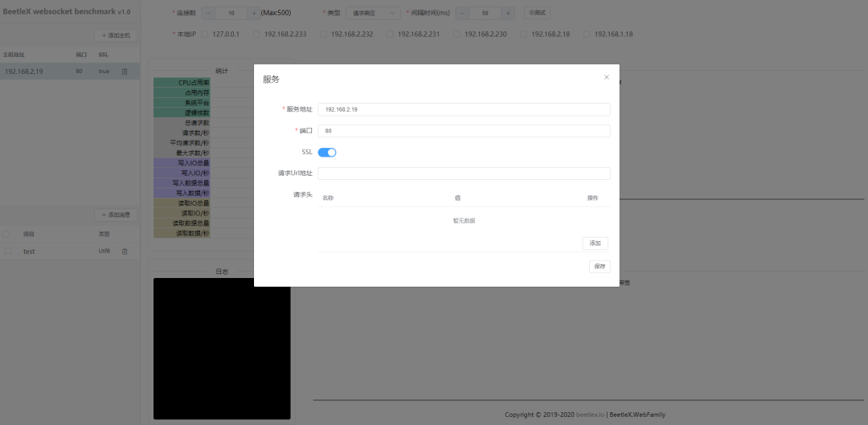868x425 pixels.
Task: Click the Utf8 type cell
Action: (x=104, y=251)
